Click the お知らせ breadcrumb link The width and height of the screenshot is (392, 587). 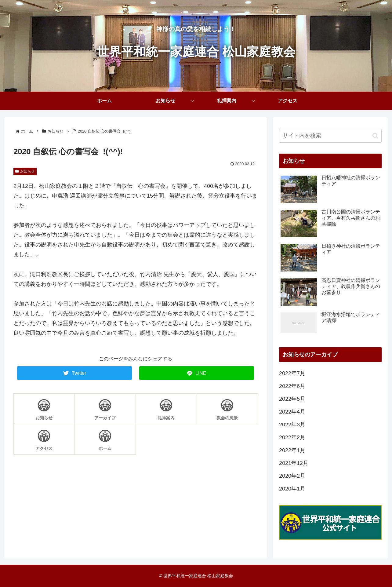pyautogui.click(x=56, y=131)
